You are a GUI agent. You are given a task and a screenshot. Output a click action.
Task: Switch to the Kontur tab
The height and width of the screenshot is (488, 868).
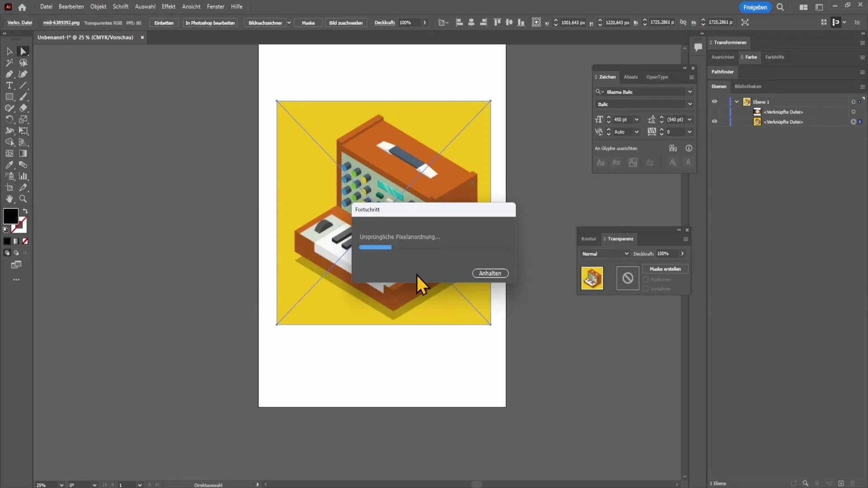589,239
